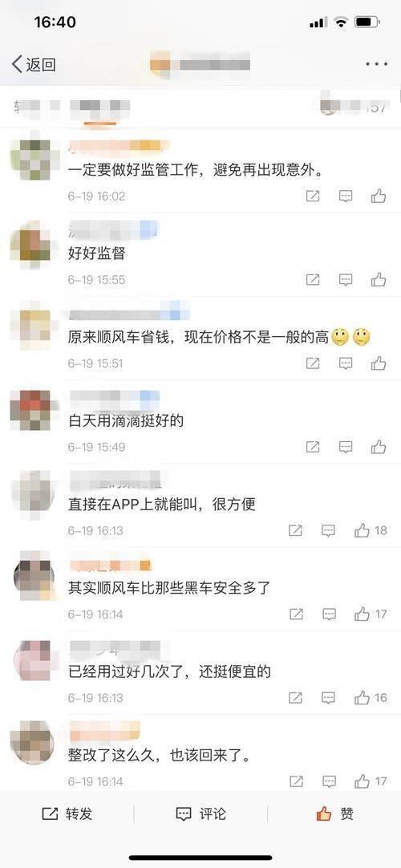
Task: Like the comment 已经用过好几次了
Action: [370, 697]
